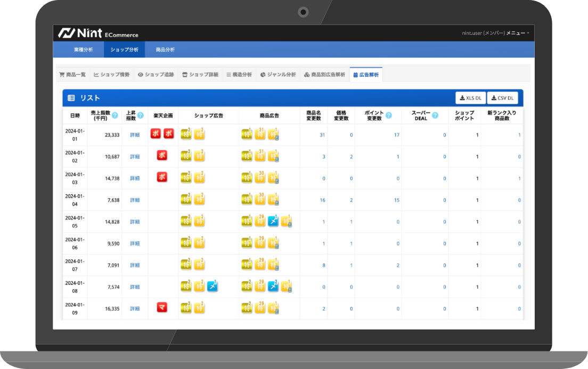Viewport: 588px width, 369px height.
Task: Open 商品分析 in the navigation bar
Action: (165, 50)
